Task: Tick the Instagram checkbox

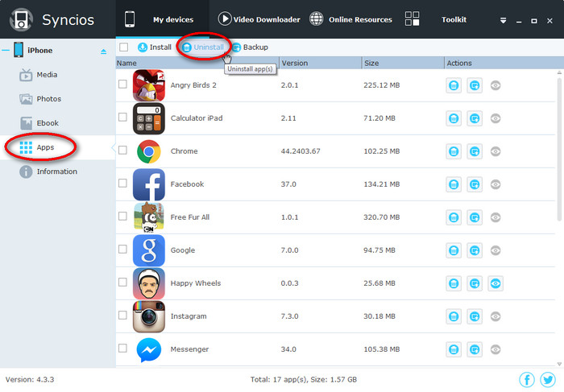Action: click(122, 315)
